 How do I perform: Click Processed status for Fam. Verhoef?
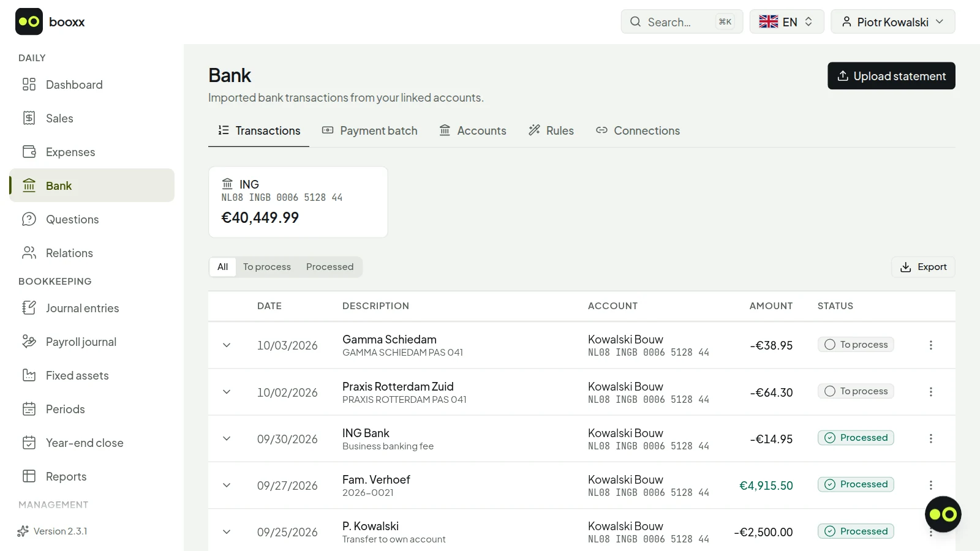pyautogui.click(x=856, y=484)
